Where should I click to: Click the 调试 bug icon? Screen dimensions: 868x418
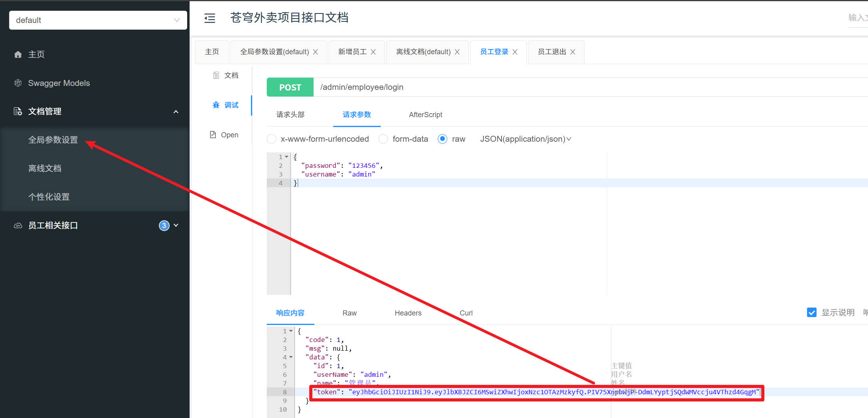point(216,105)
